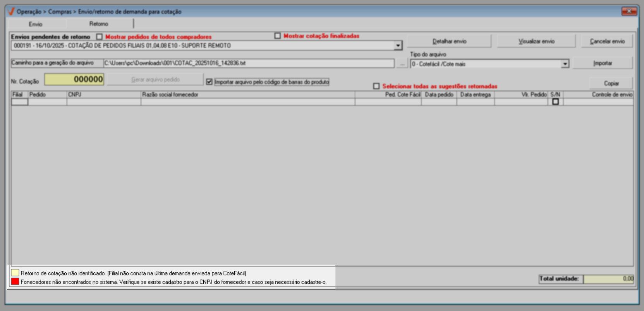Click the 'Fornecedores não encontrados no sistema' legend text
Image resolution: width=644 pixels, height=311 pixels.
[x=173, y=282]
